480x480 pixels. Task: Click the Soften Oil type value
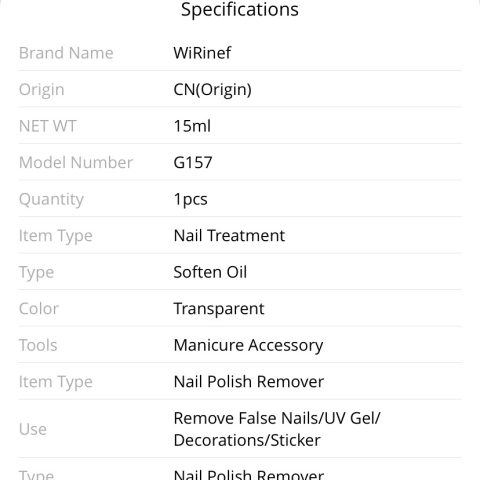click(x=210, y=272)
